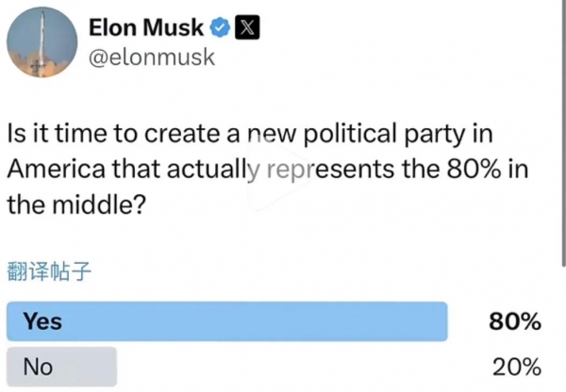Tap the faint play button overlay

coord(278,177)
